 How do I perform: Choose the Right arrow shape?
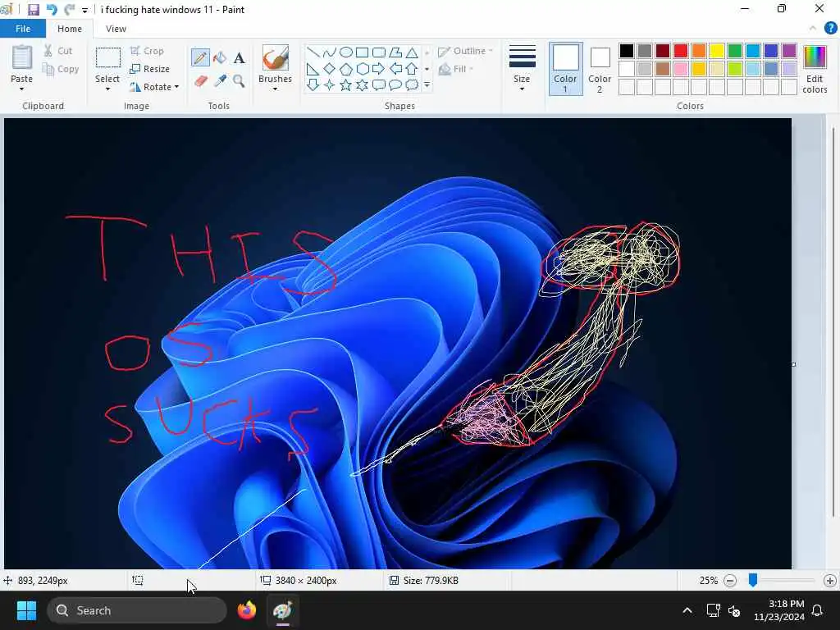379,69
